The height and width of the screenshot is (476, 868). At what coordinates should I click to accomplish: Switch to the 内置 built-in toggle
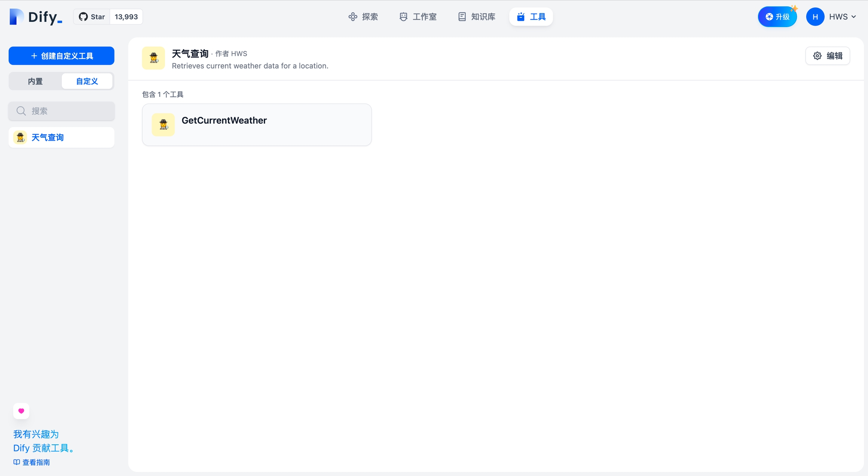click(35, 81)
